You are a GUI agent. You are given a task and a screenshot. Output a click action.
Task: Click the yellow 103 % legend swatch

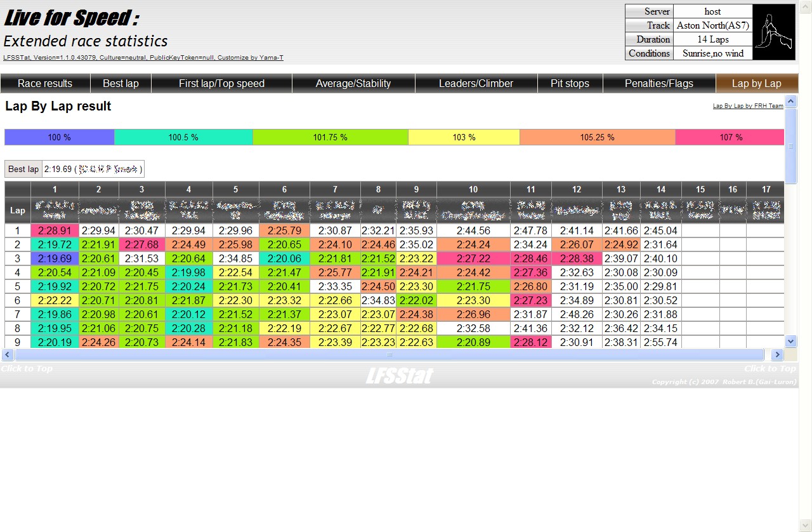pos(464,137)
